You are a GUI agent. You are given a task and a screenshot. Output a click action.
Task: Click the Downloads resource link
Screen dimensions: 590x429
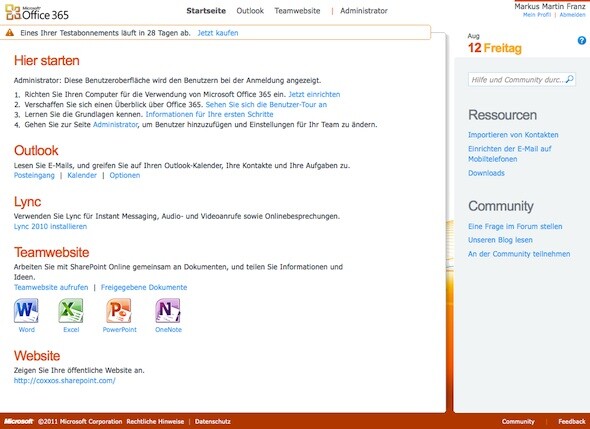click(x=486, y=173)
